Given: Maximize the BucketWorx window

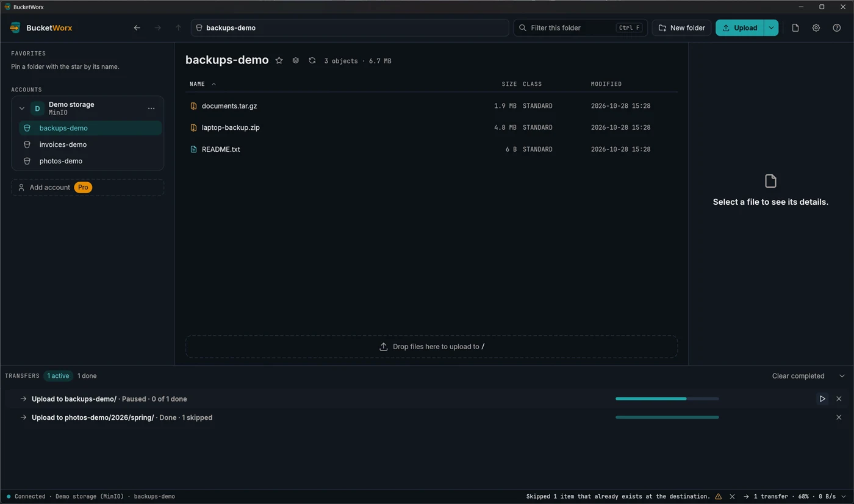Looking at the screenshot, I should pyautogui.click(x=822, y=7).
